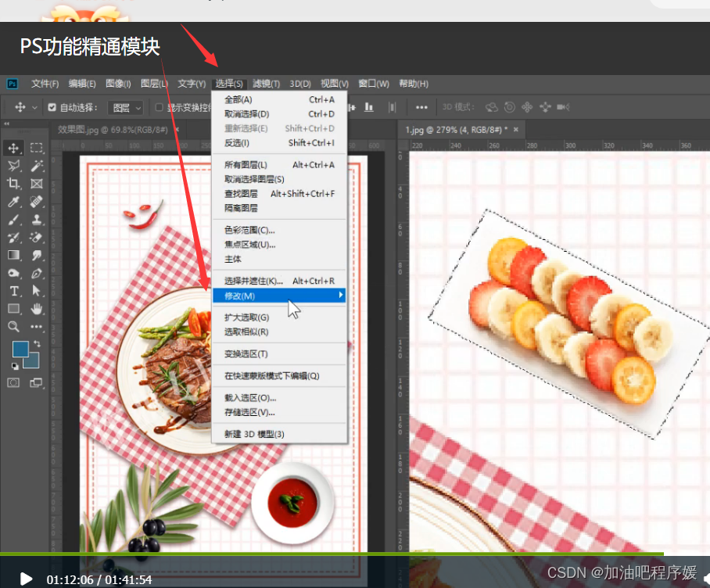Viewport: 710px width, 588px height.
Task: Choose 存储选区(V)... menu item
Action: pos(279,412)
